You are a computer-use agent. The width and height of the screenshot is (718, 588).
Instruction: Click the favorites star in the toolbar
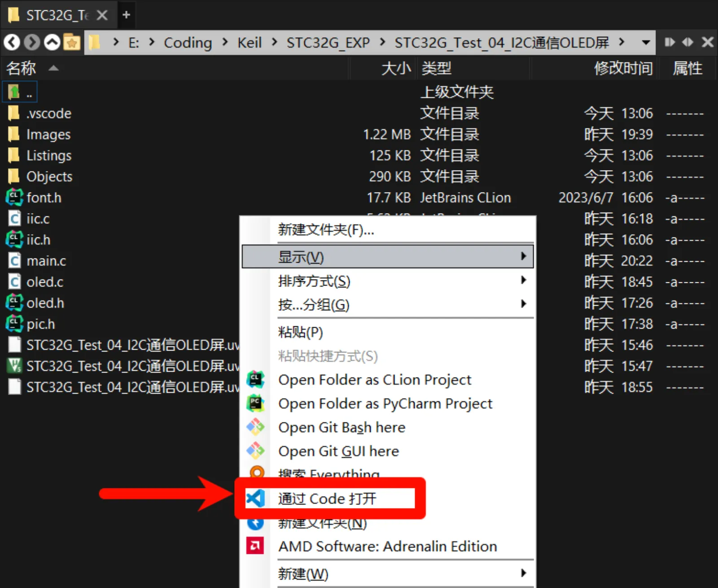tap(72, 42)
